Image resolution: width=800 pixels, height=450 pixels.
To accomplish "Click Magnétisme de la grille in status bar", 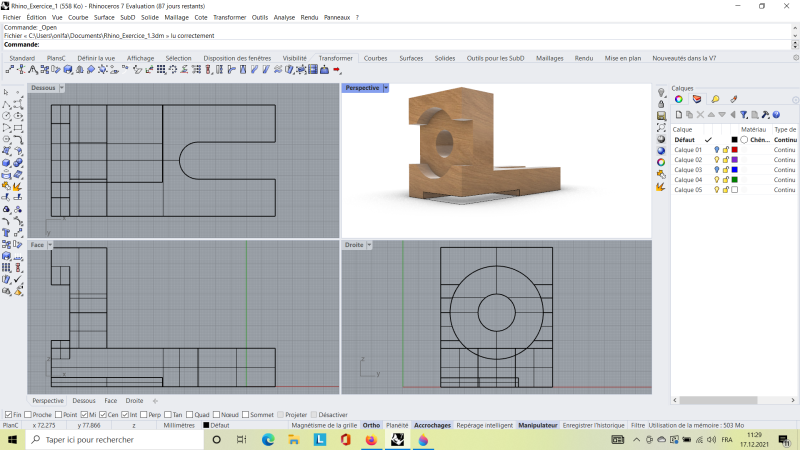I will (324, 425).
